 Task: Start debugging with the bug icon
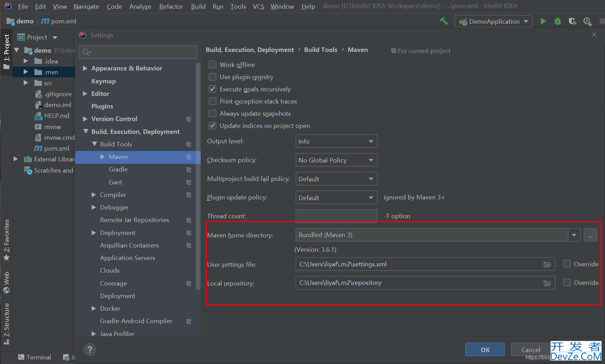pyautogui.click(x=558, y=21)
